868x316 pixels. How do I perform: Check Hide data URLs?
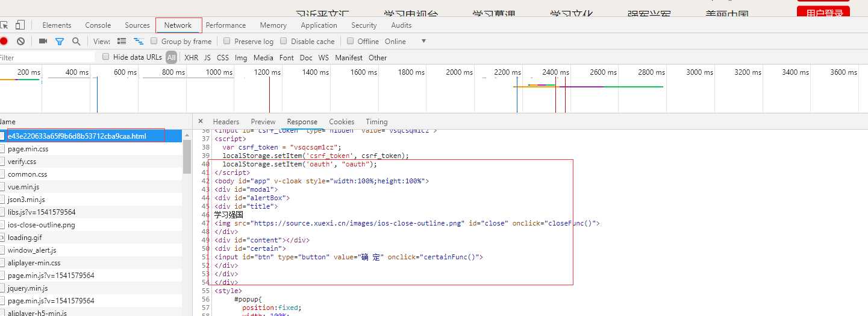[106, 57]
